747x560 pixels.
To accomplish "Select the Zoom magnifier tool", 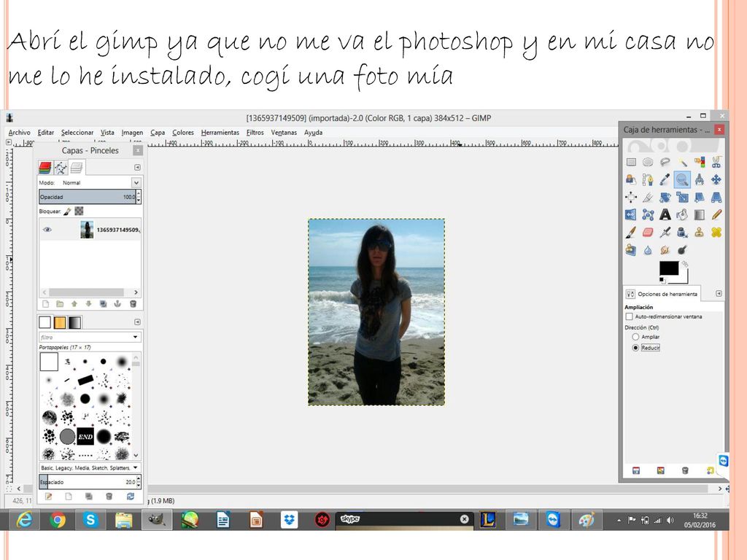I will pyautogui.click(x=682, y=179).
